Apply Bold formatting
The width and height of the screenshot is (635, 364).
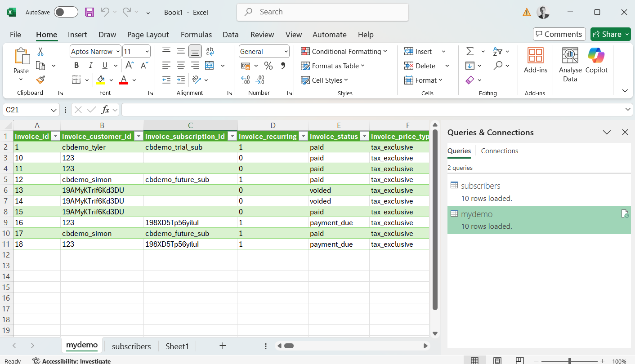(x=76, y=66)
